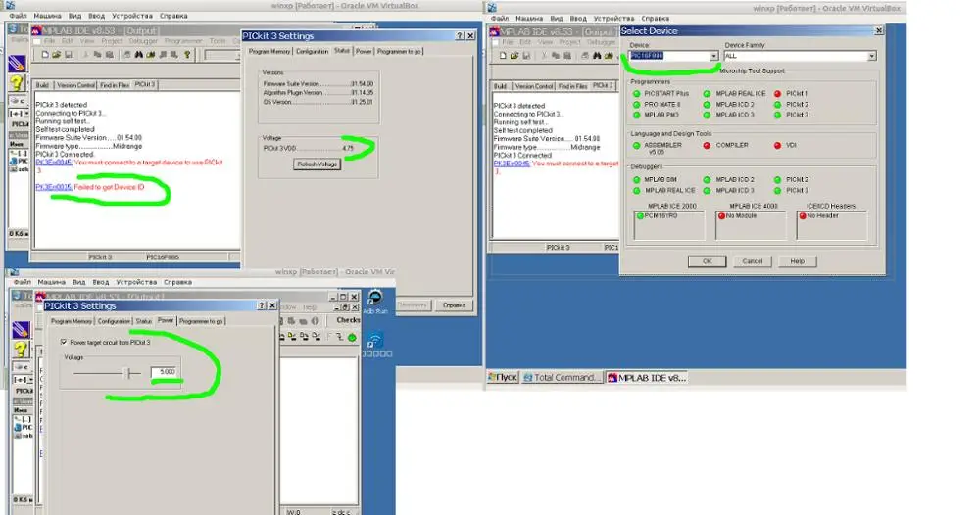Click Print icon in Status-tab window MPLAB toolbar
The image size is (980, 515).
(x=126, y=55)
